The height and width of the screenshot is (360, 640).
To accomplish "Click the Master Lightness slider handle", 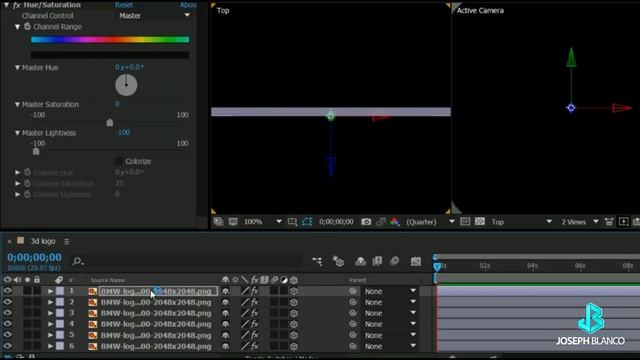I will point(36,151).
